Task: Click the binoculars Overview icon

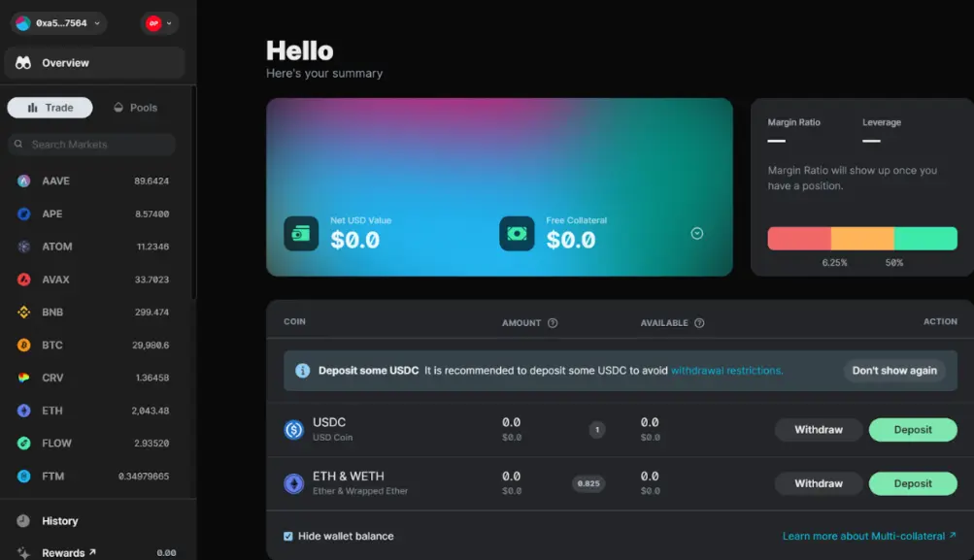Action: pos(23,63)
